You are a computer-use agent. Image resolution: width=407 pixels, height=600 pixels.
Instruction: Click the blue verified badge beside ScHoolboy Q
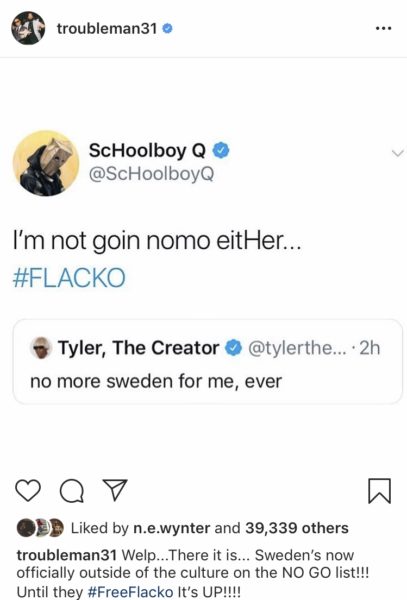(221, 150)
